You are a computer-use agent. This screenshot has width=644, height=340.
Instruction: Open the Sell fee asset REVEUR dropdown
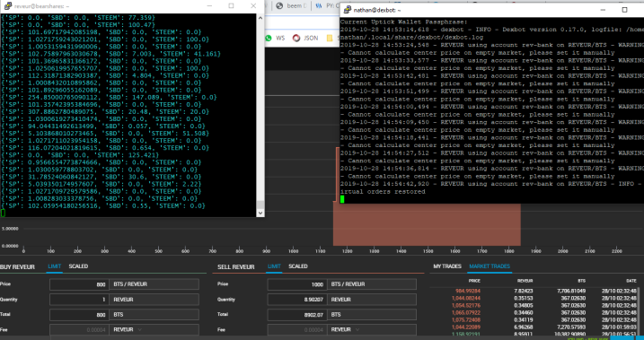pyautogui.click(x=372, y=330)
